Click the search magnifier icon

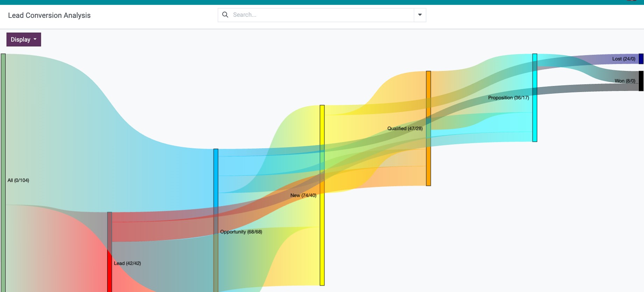click(x=225, y=15)
